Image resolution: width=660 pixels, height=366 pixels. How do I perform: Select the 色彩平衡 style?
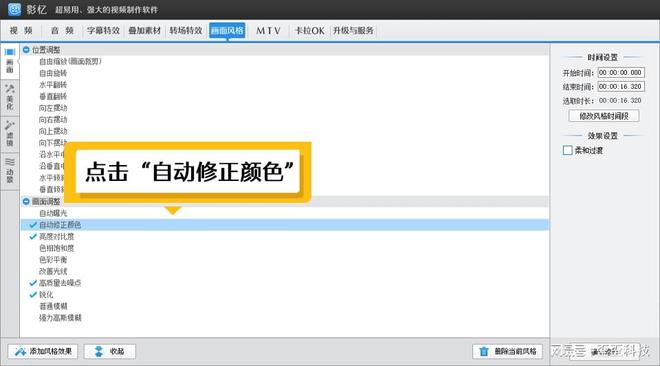53,260
